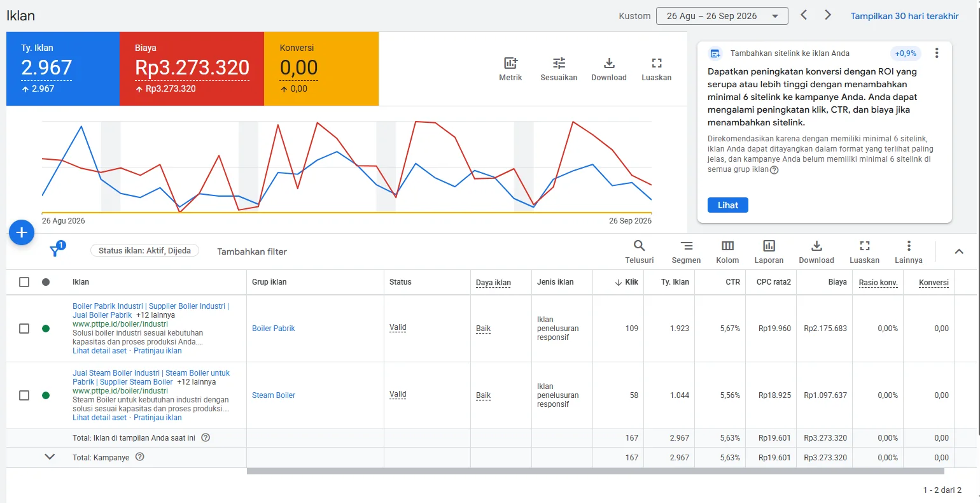Click the blue plus button to create ad

click(x=22, y=232)
